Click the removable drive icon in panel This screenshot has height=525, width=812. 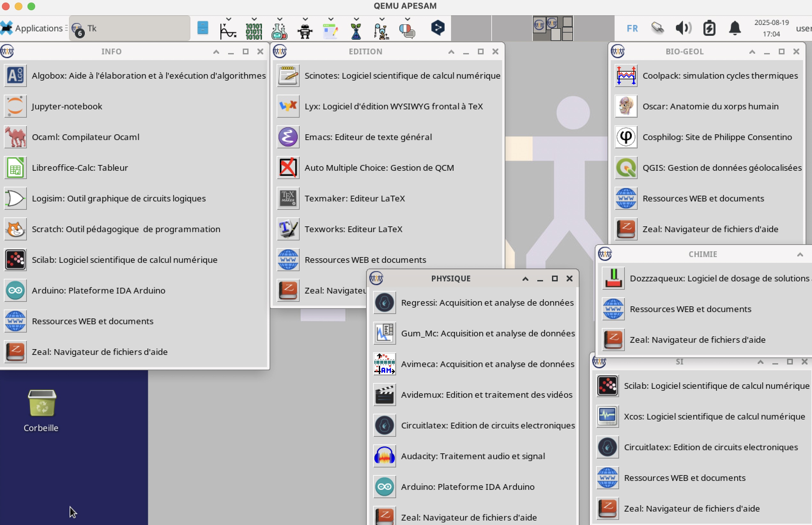(658, 28)
